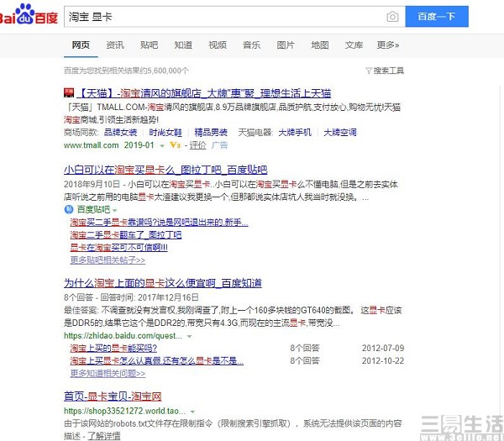Expand arrow beside 百度贴吧 source

tap(115, 210)
